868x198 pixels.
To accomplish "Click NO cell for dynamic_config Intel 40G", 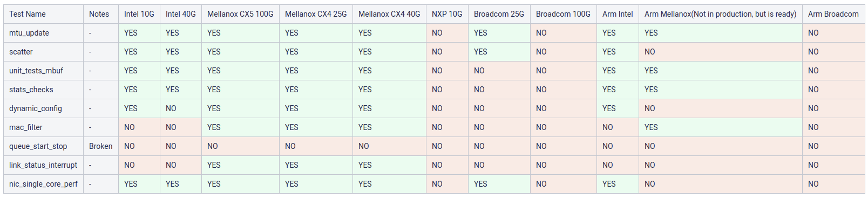I will [x=171, y=108].
